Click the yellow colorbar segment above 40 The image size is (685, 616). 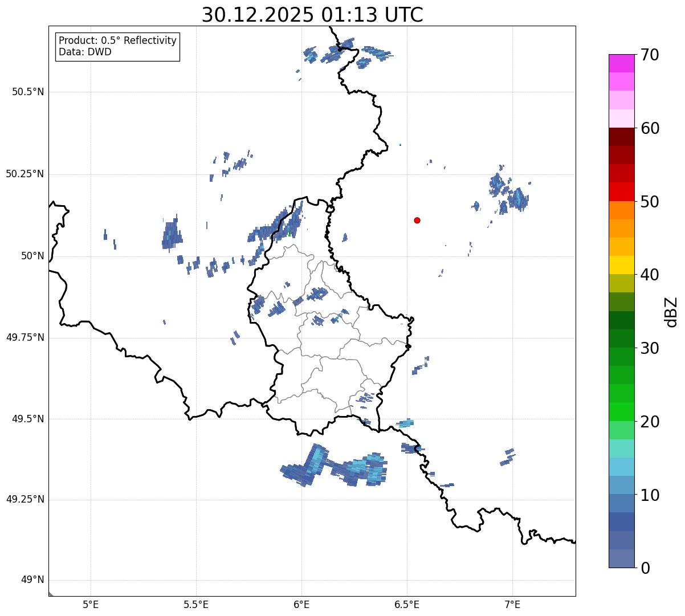click(x=622, y=265)
